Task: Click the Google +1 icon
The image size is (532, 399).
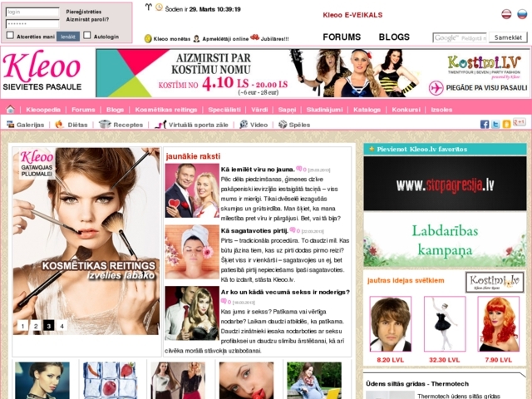Action: [519, 122]
